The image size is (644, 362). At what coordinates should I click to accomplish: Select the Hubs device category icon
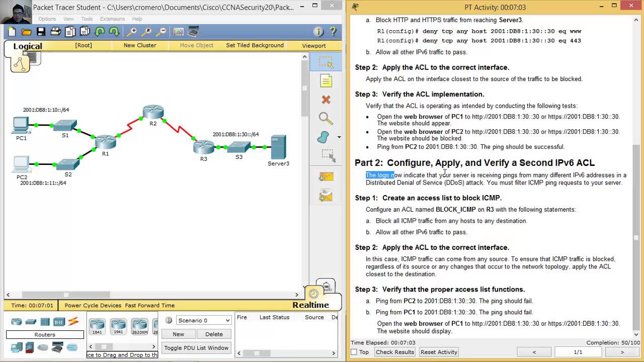45,322
